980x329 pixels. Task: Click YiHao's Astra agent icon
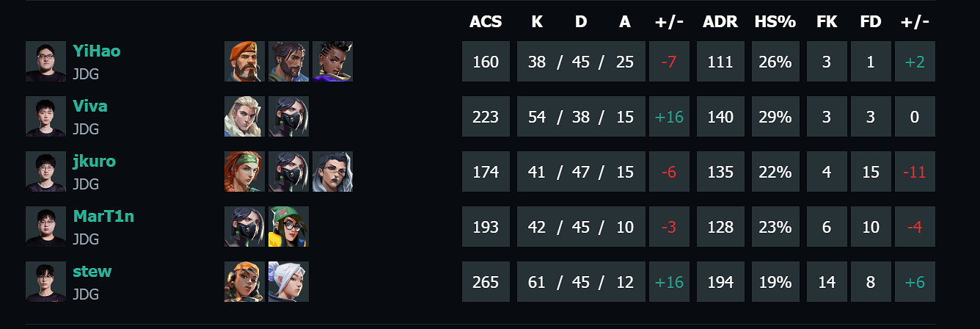pos(332,61)
